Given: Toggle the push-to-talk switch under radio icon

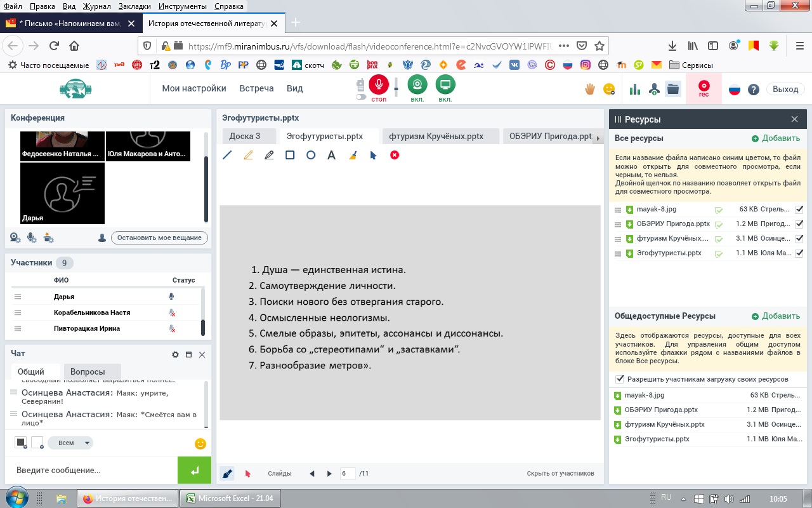Looking at the screenshot, I should (x=360, y=97).
